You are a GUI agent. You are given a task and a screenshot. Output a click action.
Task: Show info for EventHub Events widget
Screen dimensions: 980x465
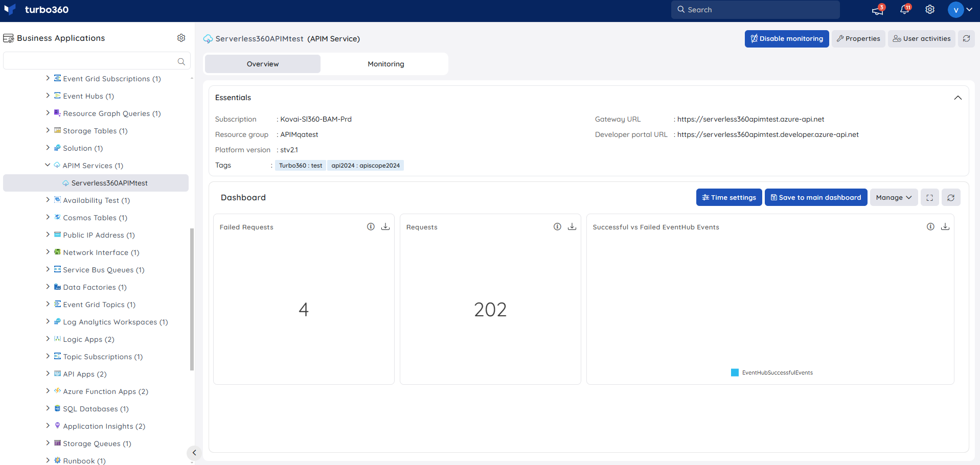930,226
